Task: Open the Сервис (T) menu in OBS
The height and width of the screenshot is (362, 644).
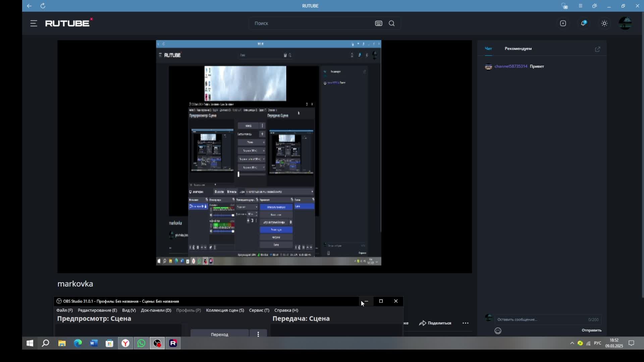Action: (x=259, y=310)
